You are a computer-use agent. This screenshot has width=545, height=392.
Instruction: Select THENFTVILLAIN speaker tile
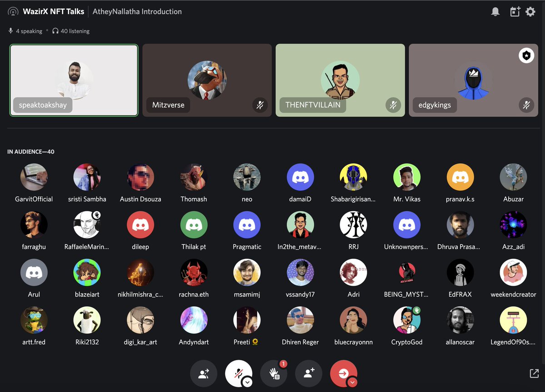click(x=340, y=80)
